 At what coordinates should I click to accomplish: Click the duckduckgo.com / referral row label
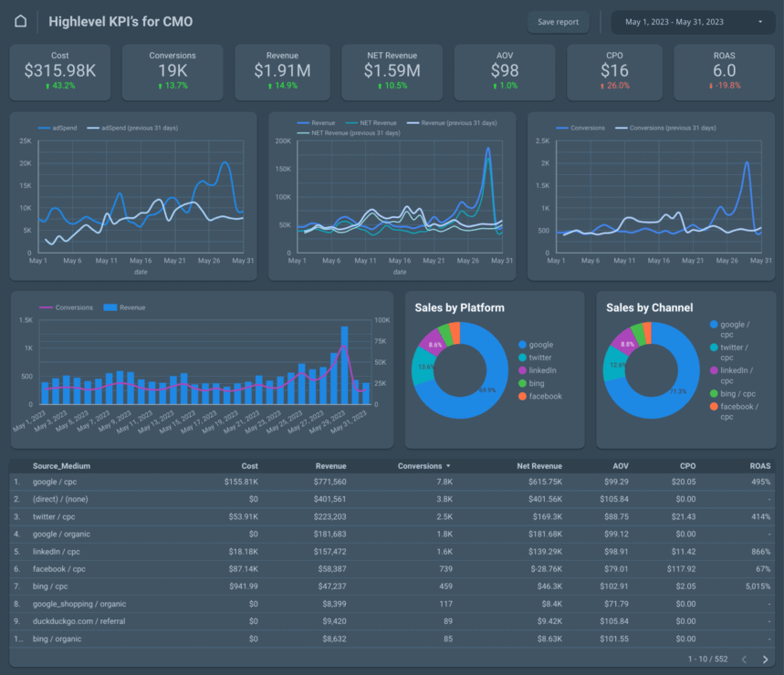(x=79, y=621)
